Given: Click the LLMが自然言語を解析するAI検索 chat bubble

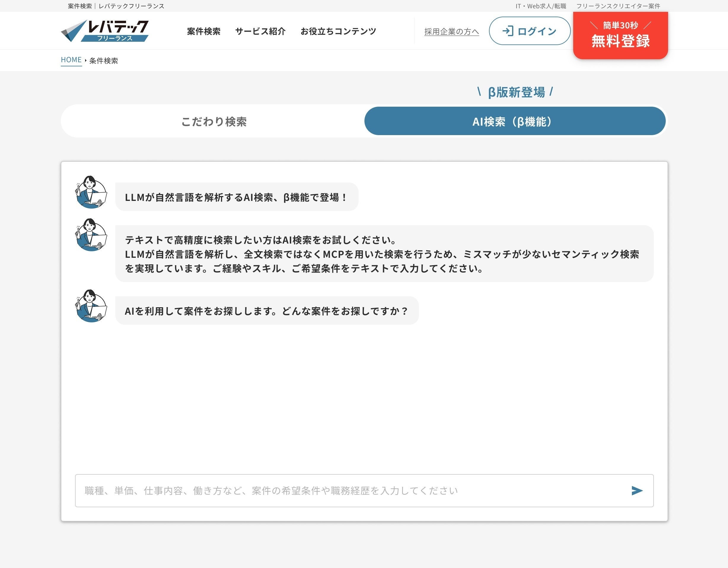Looking at the screenshot, I should point(236,197).
